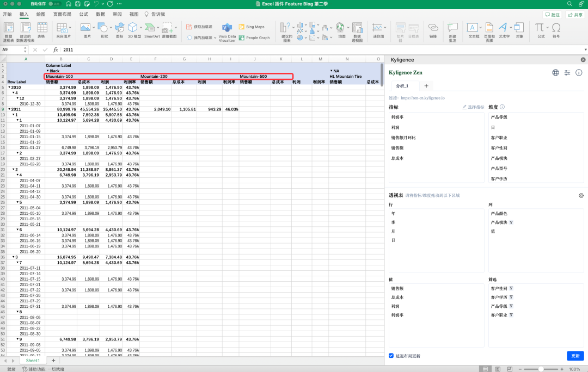Switch to the 审阅 Review tab
This screenshot has height=372, width=588.
(117, 14)
